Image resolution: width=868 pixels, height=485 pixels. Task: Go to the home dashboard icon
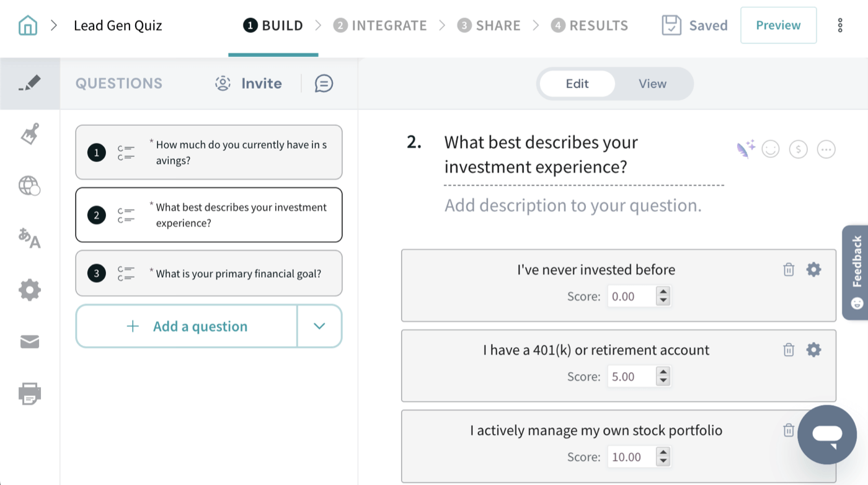[x=28, y=25]
